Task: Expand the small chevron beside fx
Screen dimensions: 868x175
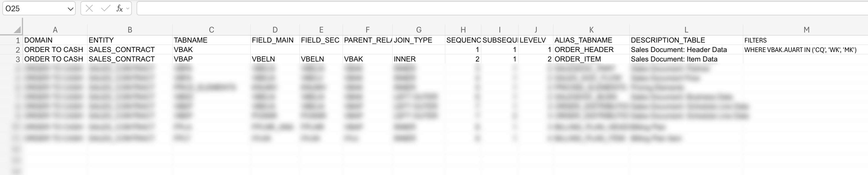Action: click(x=128, y=9)
